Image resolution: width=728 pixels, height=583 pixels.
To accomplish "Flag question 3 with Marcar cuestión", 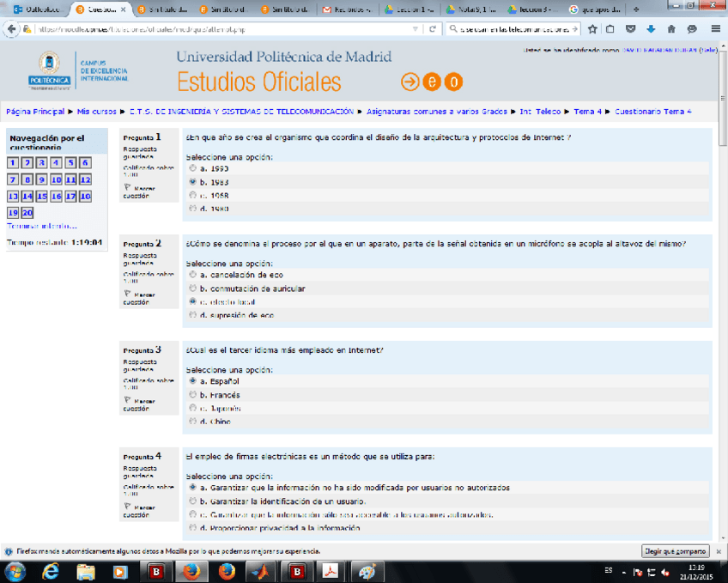I will (139, 404).
